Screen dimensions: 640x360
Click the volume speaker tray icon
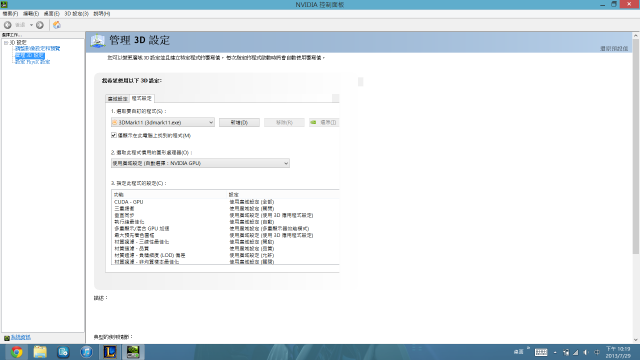click(586, 352)
